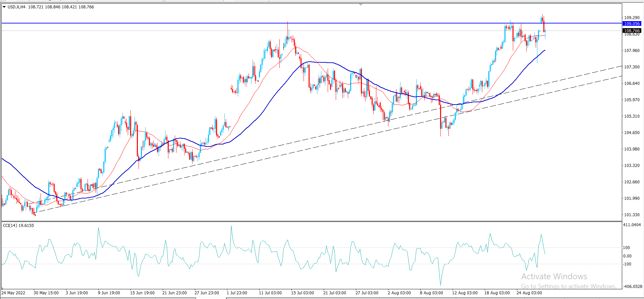644x299 pixels.
Task: Click the 1 Jul 23:00 time label
Action: pos(237,293)
